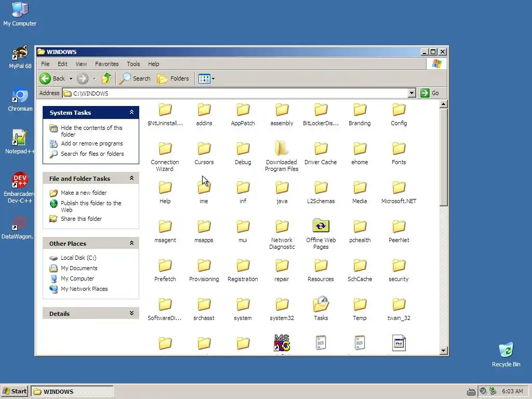Viewport: 532px width, 399px height.
Task: Select the system32 folder
Action: coord(282,309)
